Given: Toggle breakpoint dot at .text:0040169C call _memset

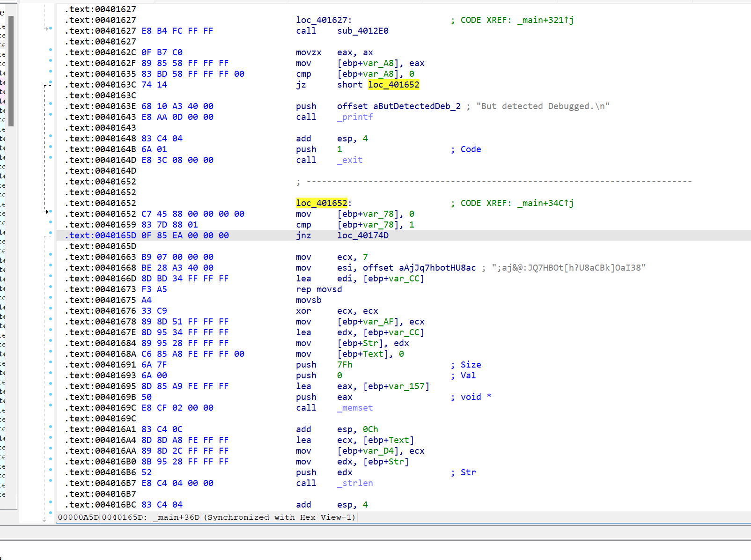Looking at the screenshot, I should click(x=51, y=405).
